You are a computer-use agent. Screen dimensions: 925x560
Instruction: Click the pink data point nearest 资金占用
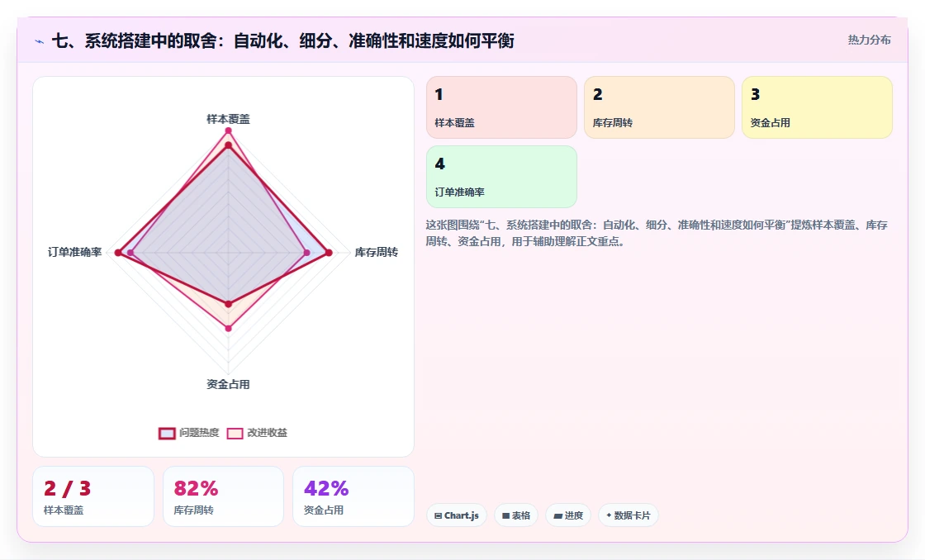coord(228,328)
